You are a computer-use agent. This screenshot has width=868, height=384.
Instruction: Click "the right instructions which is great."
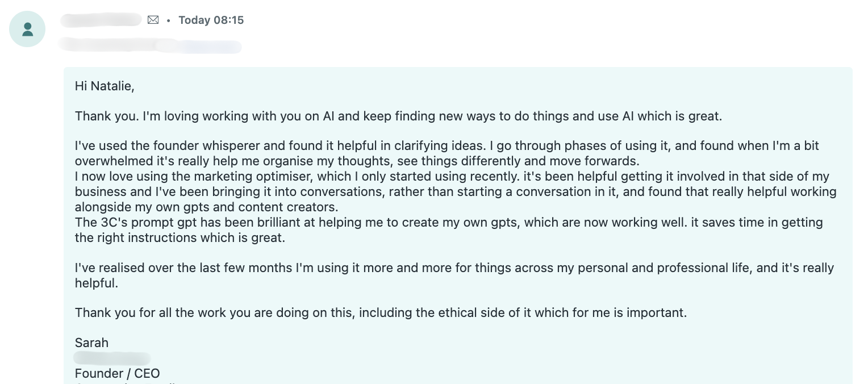180,237
